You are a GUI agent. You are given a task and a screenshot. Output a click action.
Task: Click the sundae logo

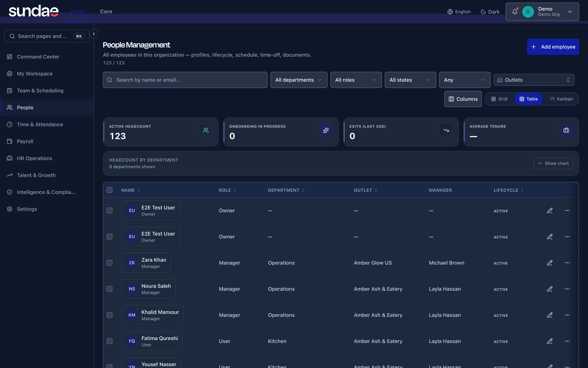point(34,11)
